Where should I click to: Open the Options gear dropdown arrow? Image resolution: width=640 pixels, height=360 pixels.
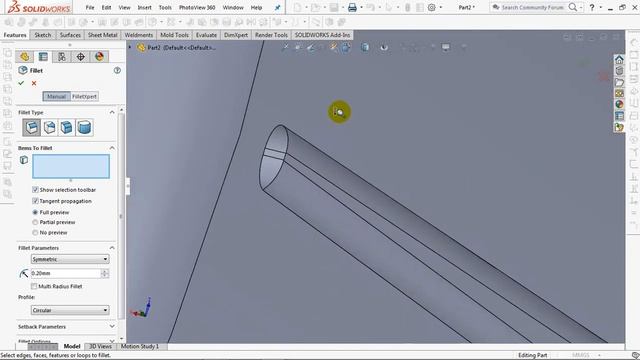(x=440, y=7)
